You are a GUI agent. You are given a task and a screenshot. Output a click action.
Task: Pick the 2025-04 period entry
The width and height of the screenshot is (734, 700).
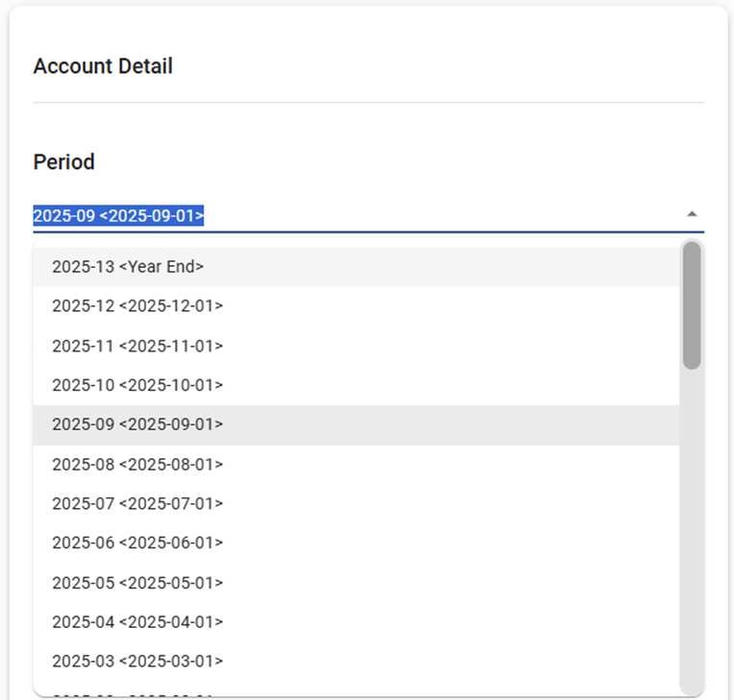pyautogui.click(x=137, y=622)
